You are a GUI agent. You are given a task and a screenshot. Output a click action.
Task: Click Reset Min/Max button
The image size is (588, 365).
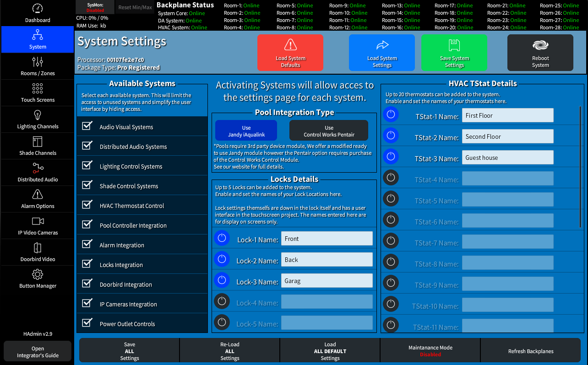[x=135, y=7]
